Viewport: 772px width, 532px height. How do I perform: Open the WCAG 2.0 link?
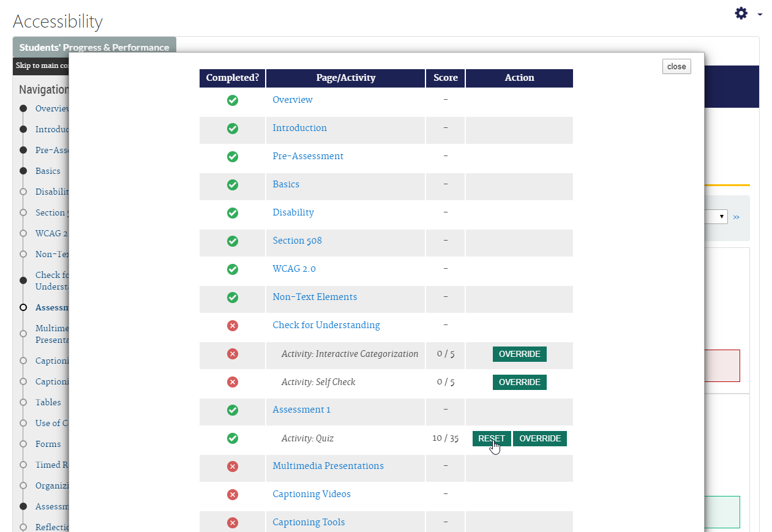(294, 269)
